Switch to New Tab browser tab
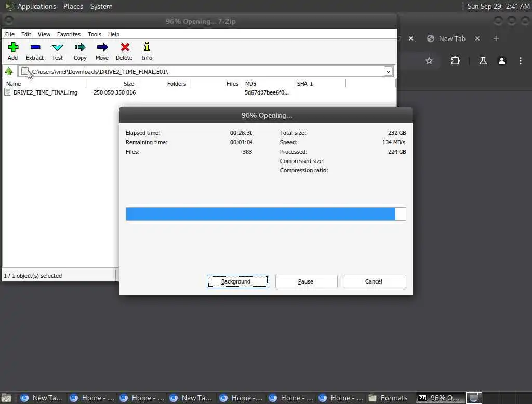 pyautogui.click(x=452, y=38)
